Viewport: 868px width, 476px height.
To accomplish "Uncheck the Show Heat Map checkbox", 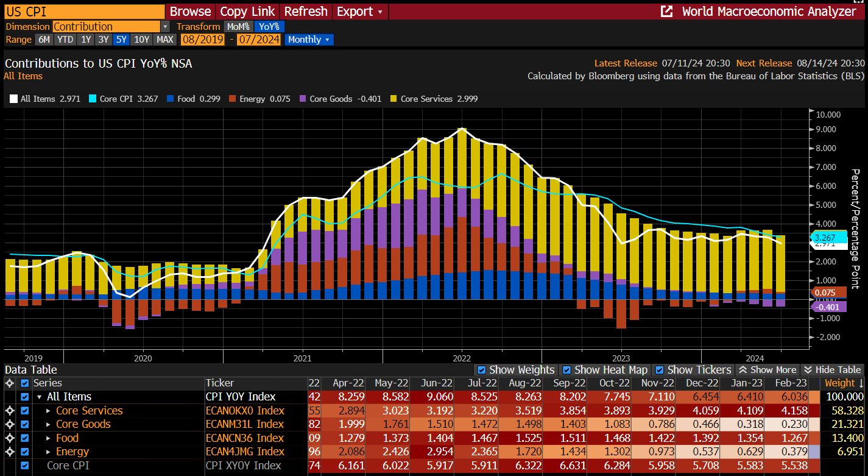I will pyautogui.click(x=567, y=370).
